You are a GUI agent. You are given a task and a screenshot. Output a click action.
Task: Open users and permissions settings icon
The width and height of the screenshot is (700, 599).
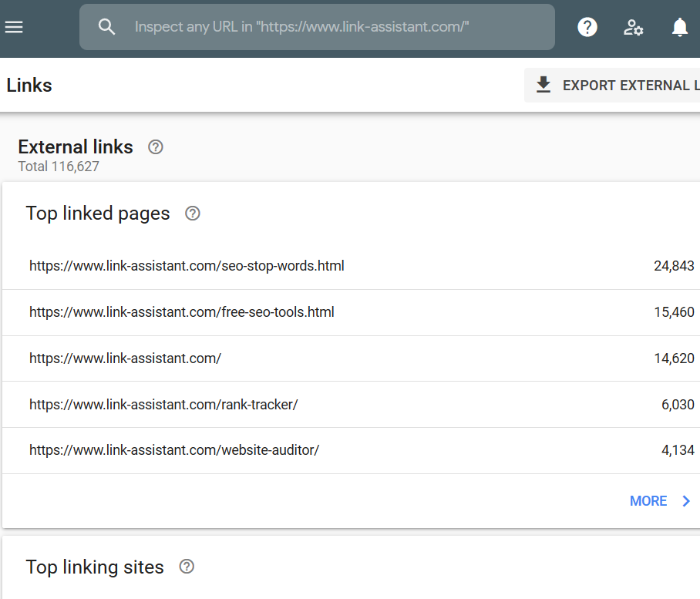[x=634, y=28]
